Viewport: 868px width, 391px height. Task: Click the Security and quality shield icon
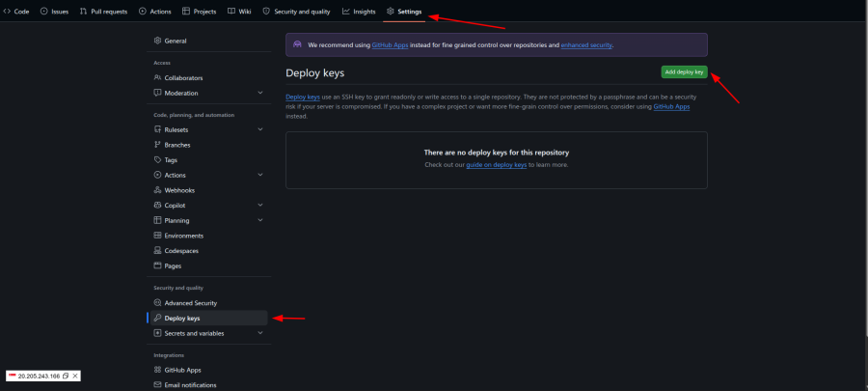(x=266, y=11)
